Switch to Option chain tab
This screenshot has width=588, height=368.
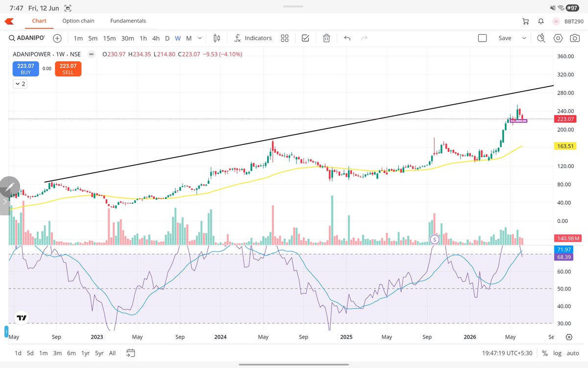pyautogui.click(x=78, y=21)
